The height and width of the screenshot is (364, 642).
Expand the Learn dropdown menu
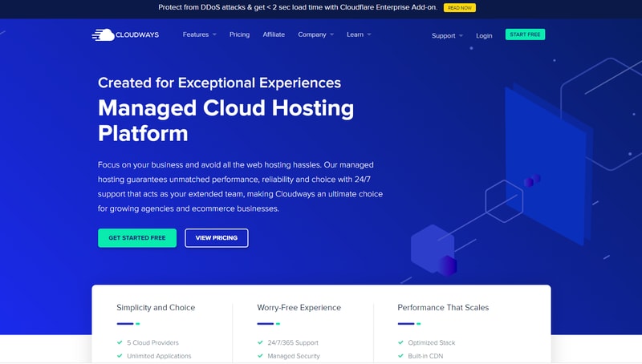click(x=359, y=34)
